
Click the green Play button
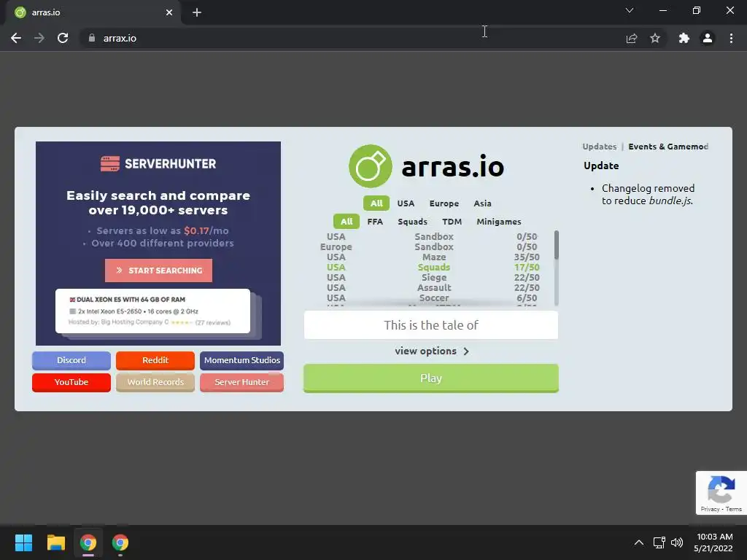pos(430,378)
